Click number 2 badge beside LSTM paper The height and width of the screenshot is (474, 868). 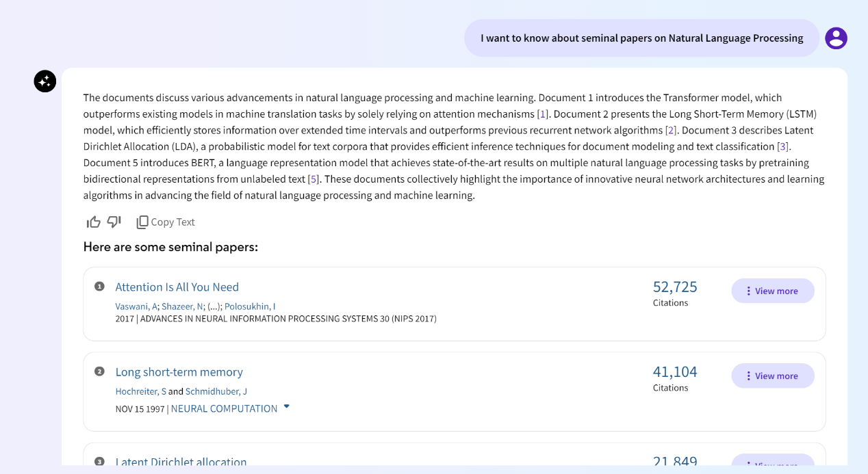[x=99, y=371]
